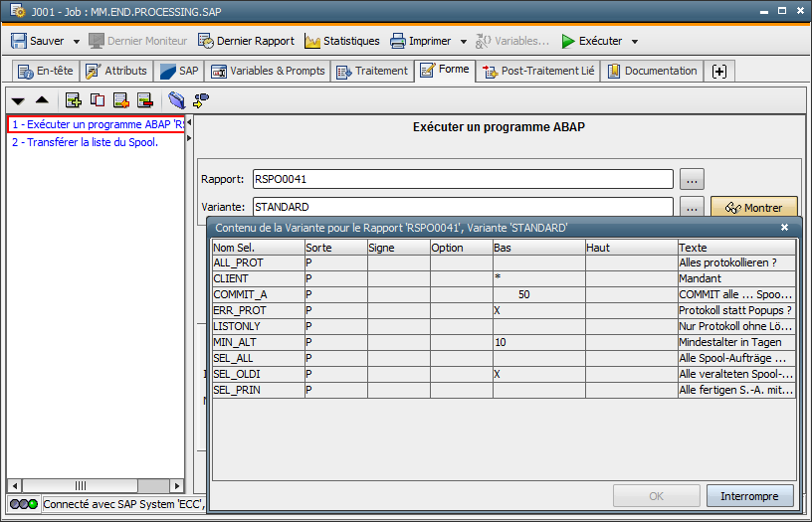Select step 2 Transférer la liste du Spool
The width and height of the screenshot is (812, 522).
[x=85, y=142]
